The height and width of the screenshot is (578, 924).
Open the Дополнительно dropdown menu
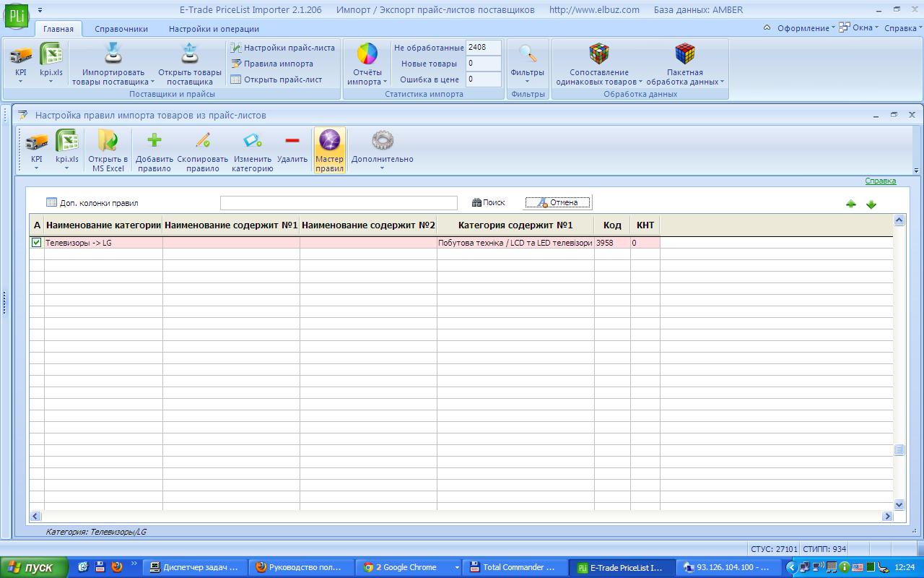(383, 150)
